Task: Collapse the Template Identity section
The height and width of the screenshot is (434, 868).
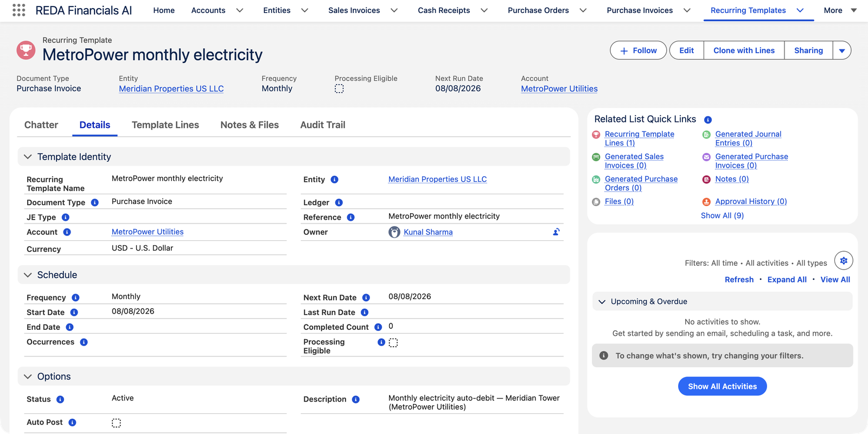Action: (28, 157)
